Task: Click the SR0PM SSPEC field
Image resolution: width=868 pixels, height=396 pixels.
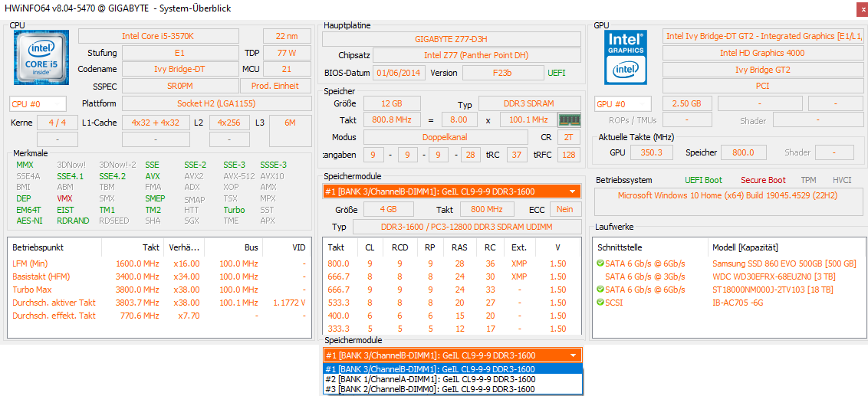Action: 179,86
